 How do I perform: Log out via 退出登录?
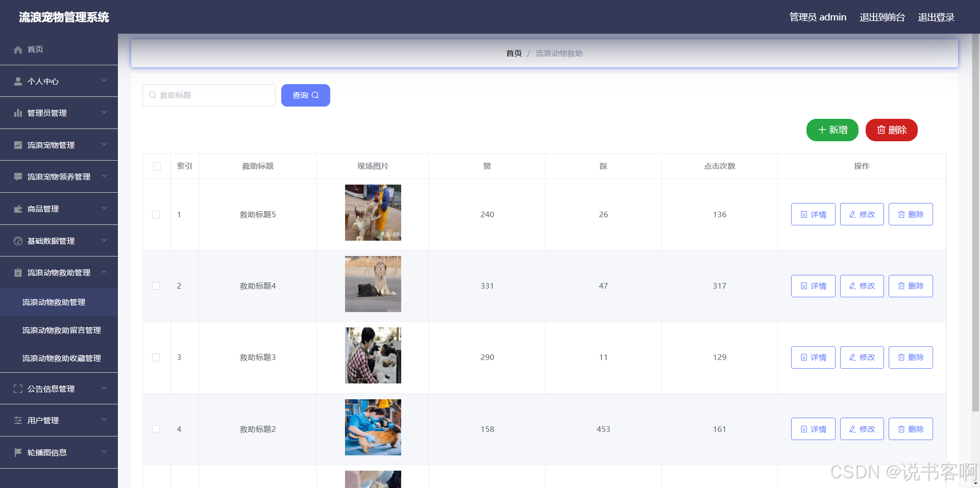pyautogui.click(x=936, y=17)
